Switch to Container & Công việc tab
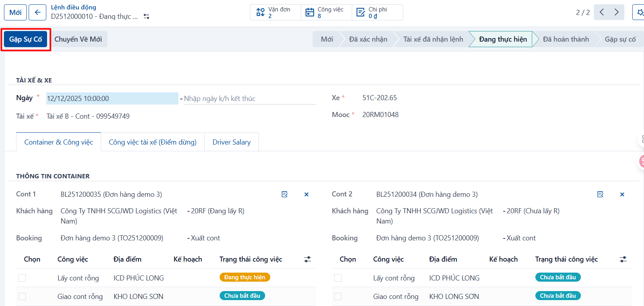 coord(59,142)
